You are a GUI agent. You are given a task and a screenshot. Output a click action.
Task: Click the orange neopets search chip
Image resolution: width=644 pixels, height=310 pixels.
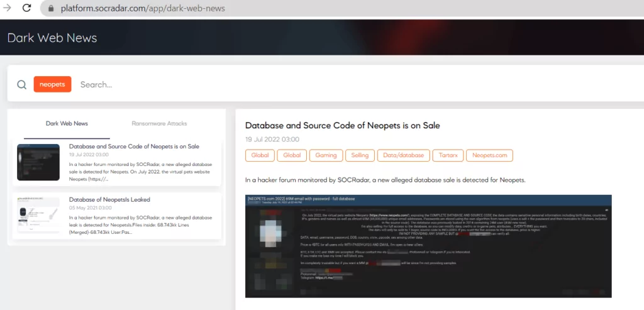click(52, 84)
